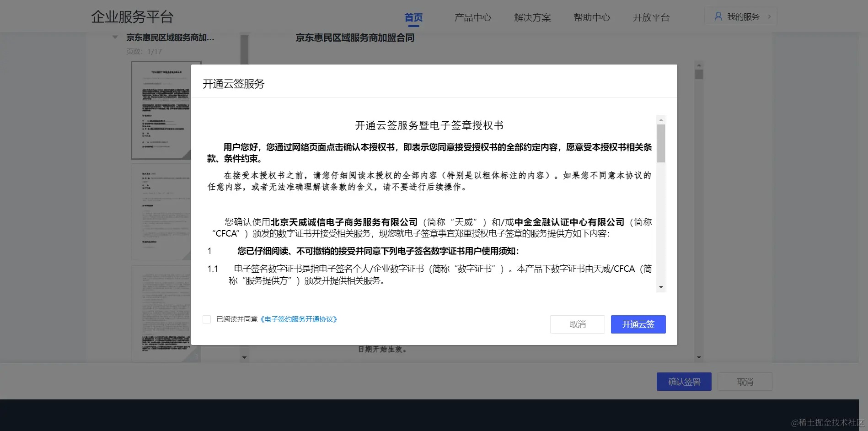Open the 解决方案 menu
Viewport: 868px width, 431px height.
tap(532, 17)
